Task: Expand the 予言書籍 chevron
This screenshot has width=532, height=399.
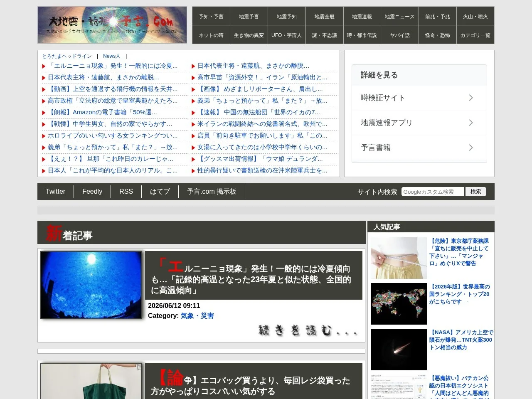Action: pyautogui.click(x=471, y=148)
